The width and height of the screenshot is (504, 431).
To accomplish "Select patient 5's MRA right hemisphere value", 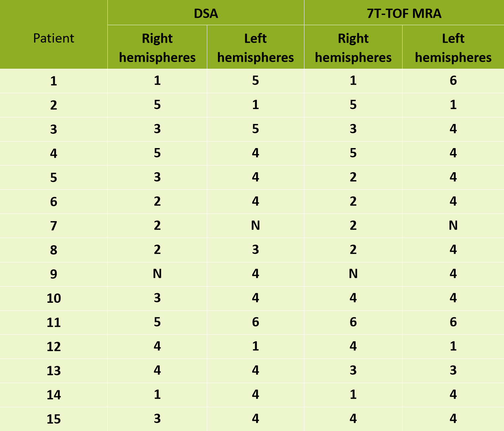I will coord(353,177).
